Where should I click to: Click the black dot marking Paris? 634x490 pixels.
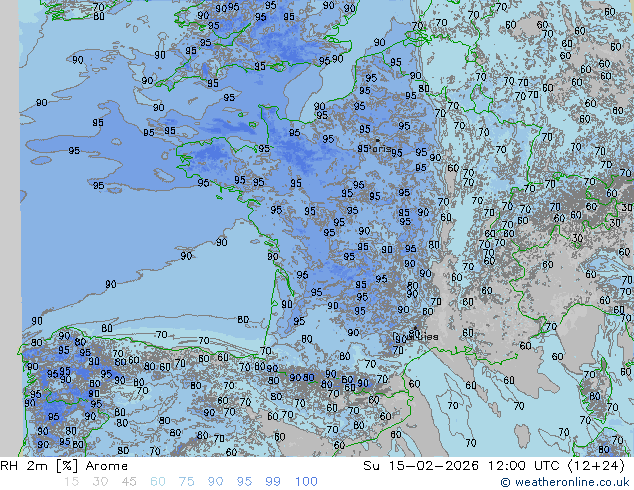click(x=377, y=140)
